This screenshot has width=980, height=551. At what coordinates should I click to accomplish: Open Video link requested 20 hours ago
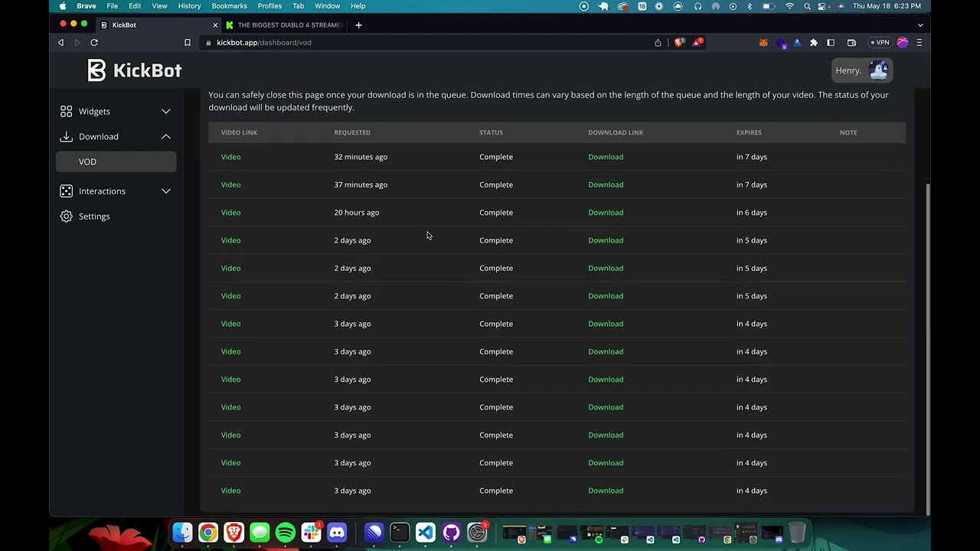click(x=230, y=213)
